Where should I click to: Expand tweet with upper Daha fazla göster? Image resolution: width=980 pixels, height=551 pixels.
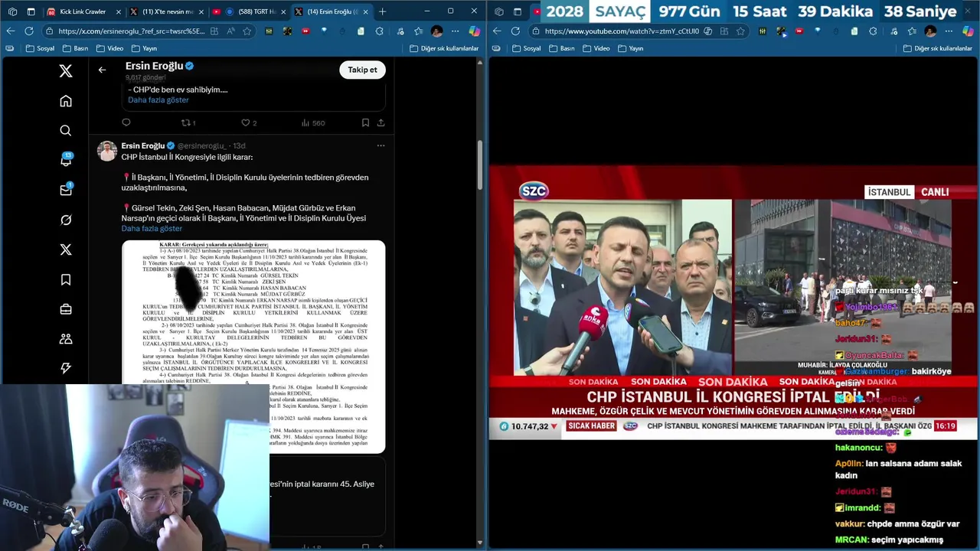click(x=158, y=100)
